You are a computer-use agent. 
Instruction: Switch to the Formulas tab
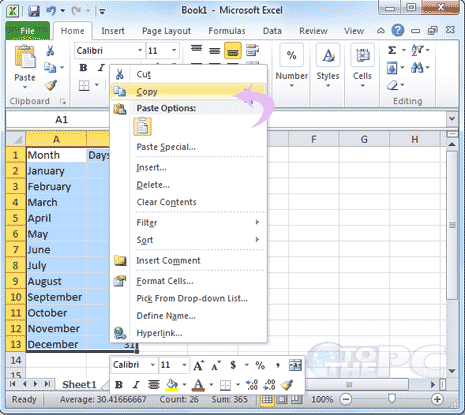(227, 31)
